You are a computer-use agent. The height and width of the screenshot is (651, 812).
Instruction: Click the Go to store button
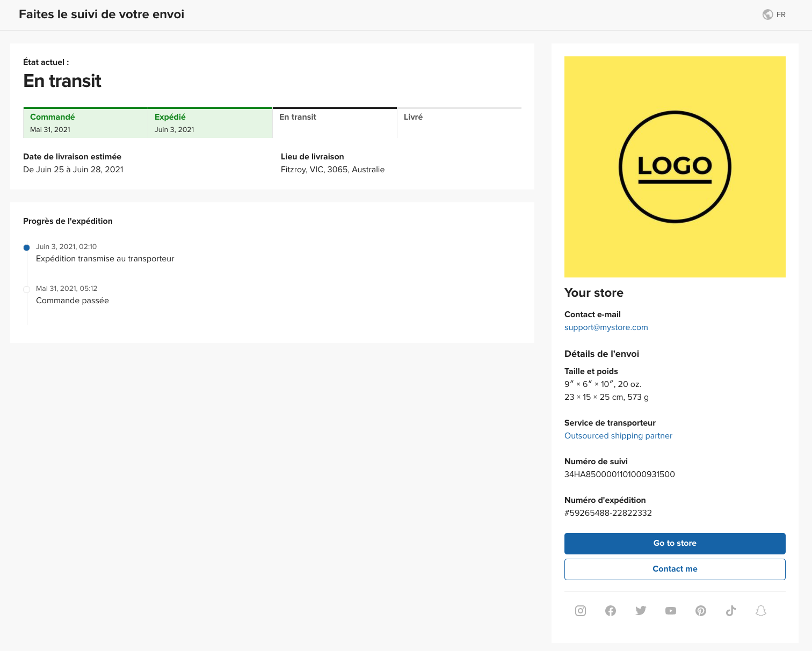click(x=675, y=543)
